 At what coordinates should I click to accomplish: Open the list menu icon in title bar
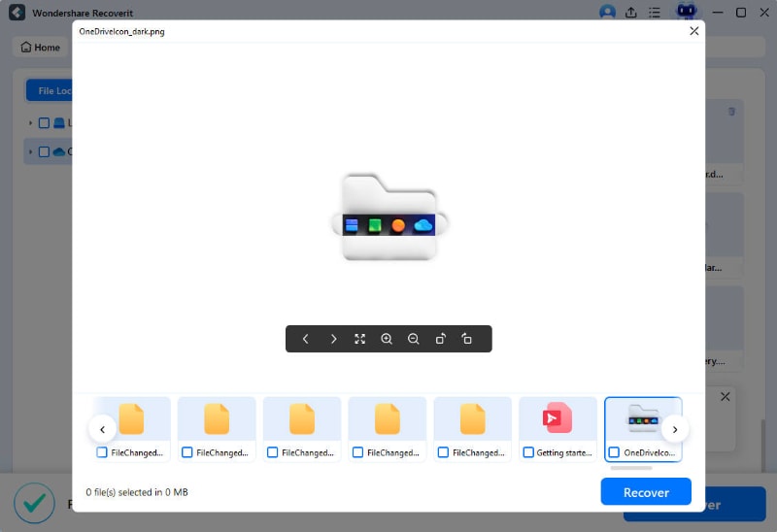pyautogui.click(x=655, y=13)
